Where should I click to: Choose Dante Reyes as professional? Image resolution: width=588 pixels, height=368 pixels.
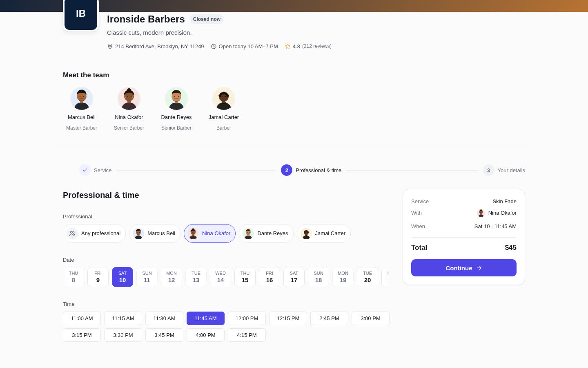coord(266,233)
